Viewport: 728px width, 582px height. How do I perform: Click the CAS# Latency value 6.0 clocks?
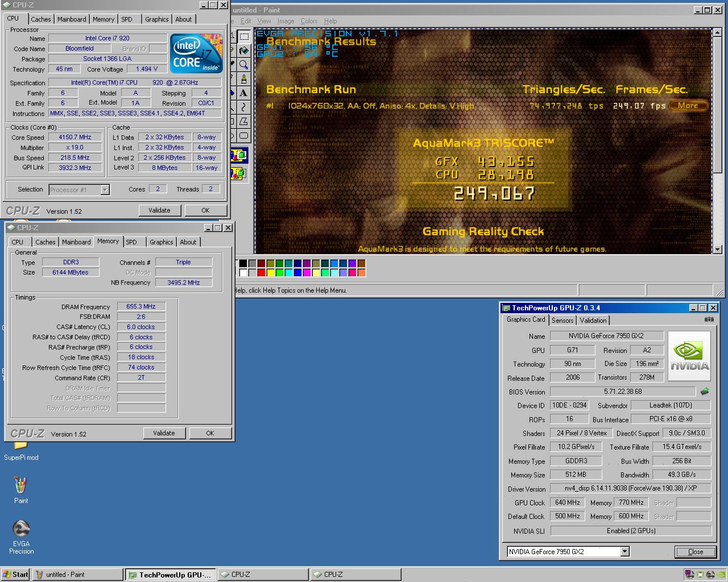(x=141, y=327)
